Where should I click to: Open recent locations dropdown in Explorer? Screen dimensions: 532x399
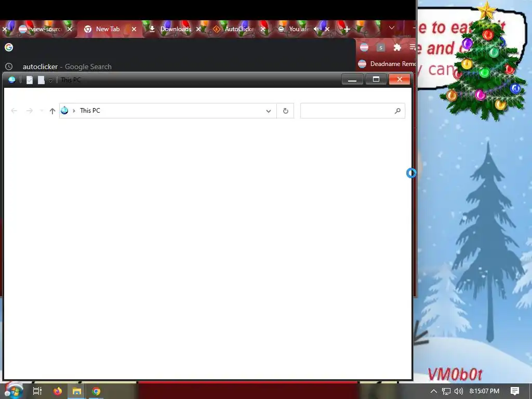click(x=42, y=111)
